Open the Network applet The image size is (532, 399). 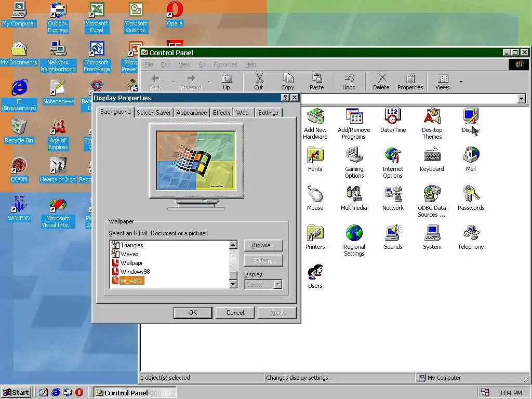point(393,198)
